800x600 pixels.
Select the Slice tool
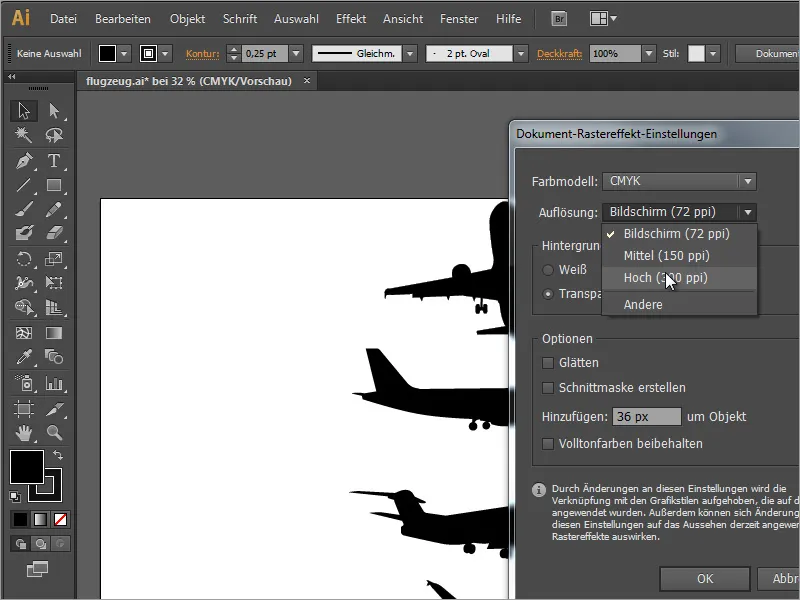coord(54,409)
